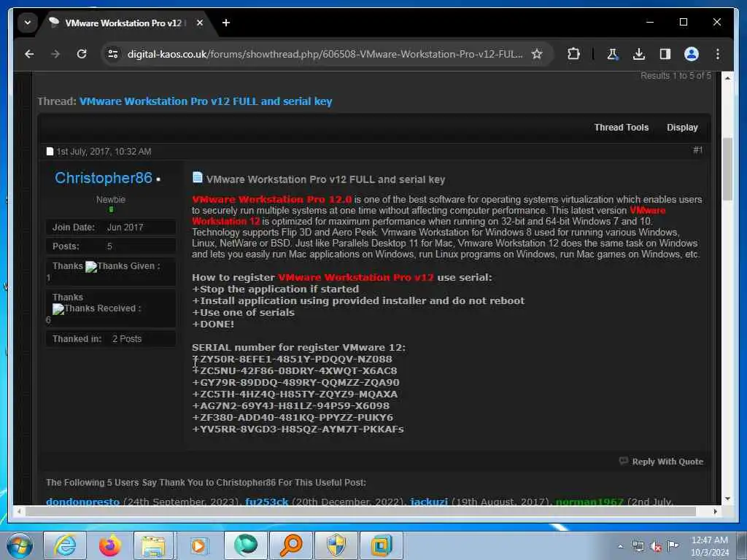Open a new browser tab
This screenshot has height=560, width=747.
pos(226,23)
